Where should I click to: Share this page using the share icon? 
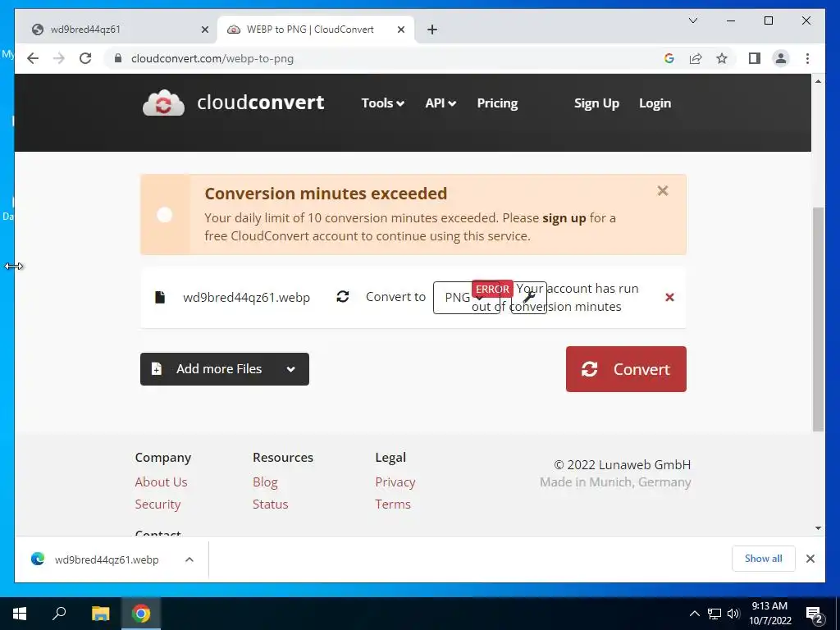696,58
